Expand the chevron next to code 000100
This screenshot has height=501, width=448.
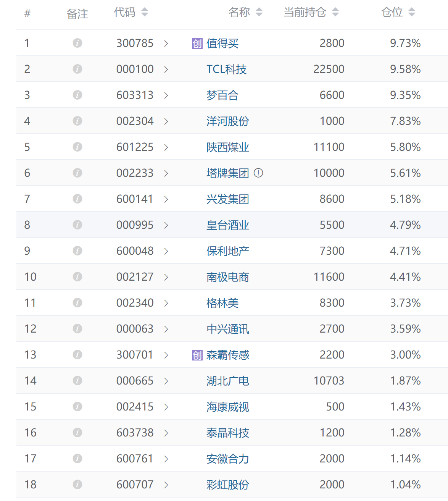pos(166,69)
